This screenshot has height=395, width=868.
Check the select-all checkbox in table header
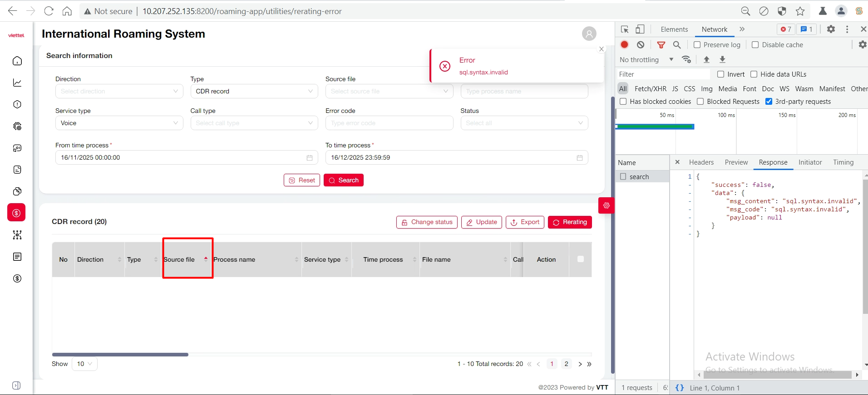tap(580, 259)
